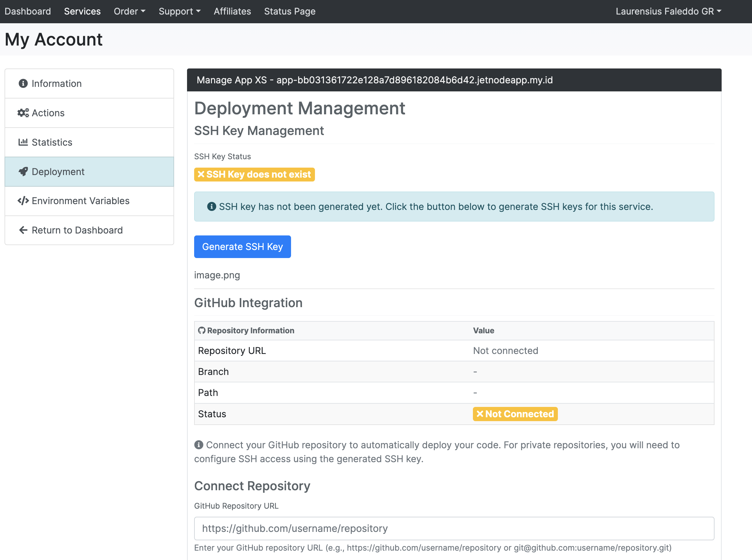Click the SSH Key does not exist badge
The height and width of the screenshot is (560, 752).
(254, 174)
